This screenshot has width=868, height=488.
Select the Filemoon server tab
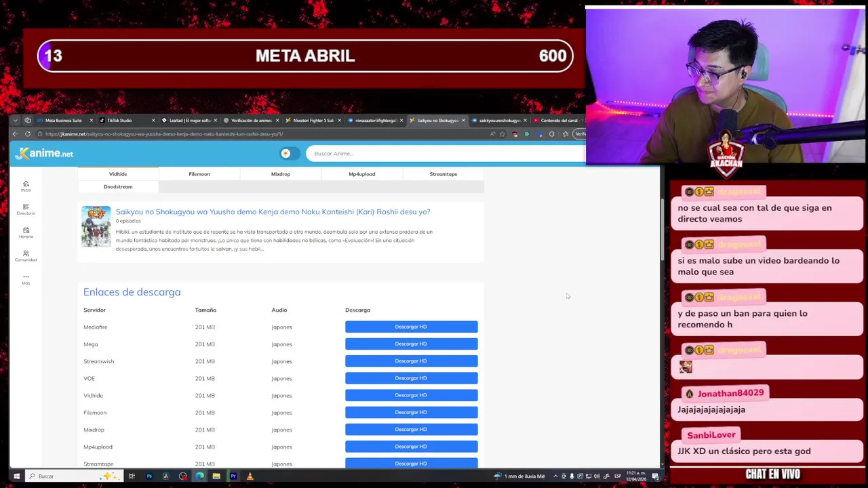tap(199, 174)
